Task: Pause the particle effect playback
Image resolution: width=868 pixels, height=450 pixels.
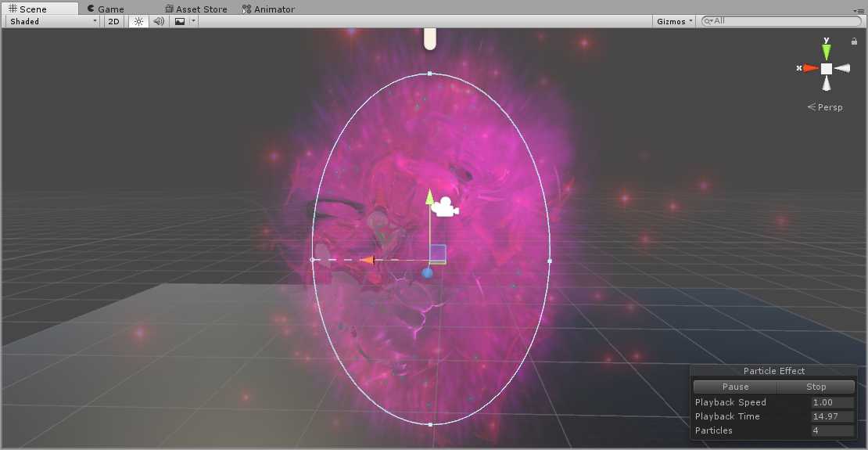Action: (735, 387)
